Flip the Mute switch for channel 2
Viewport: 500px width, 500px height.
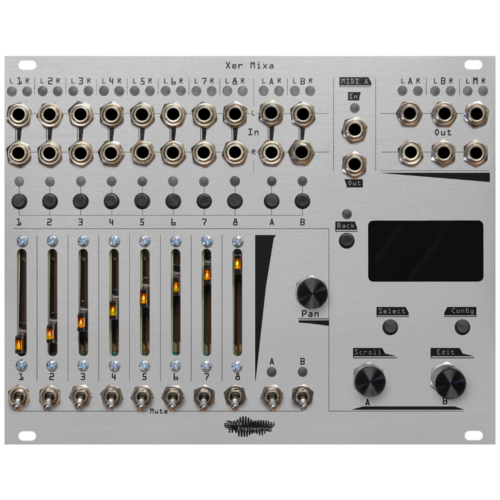click(x=50, y=398)
